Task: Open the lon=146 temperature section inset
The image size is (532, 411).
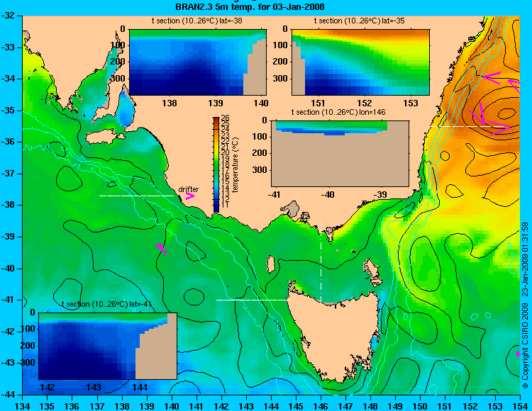Action: coord(340,154)
